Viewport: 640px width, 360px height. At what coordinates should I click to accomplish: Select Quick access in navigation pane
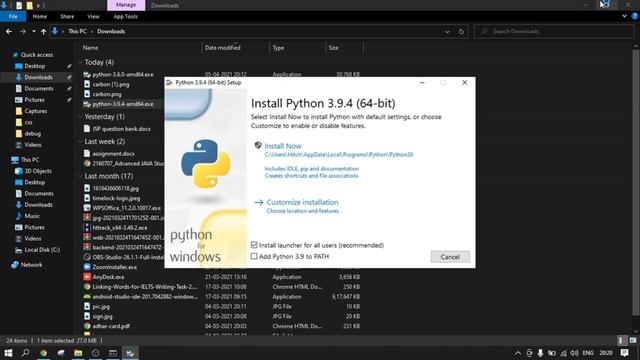[37, 55]
